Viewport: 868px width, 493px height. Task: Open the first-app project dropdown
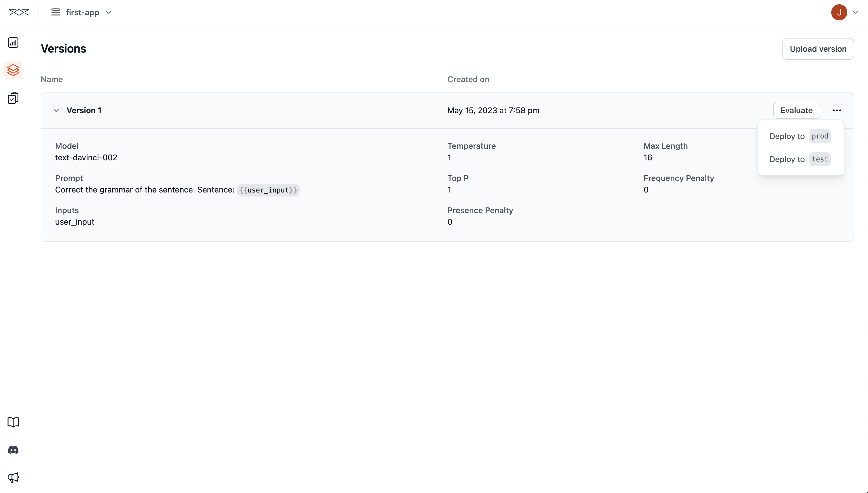click(109, 13)
